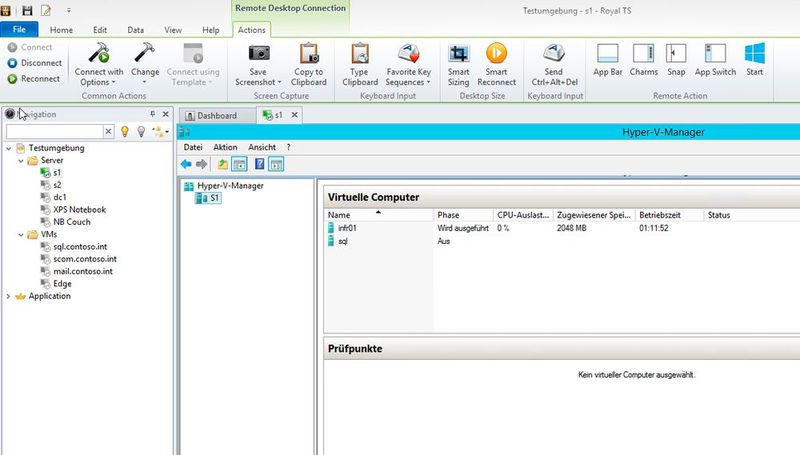The image size is (800, 455).
Task: Open the Edit ribbon tab
Action: coord(100,30)
